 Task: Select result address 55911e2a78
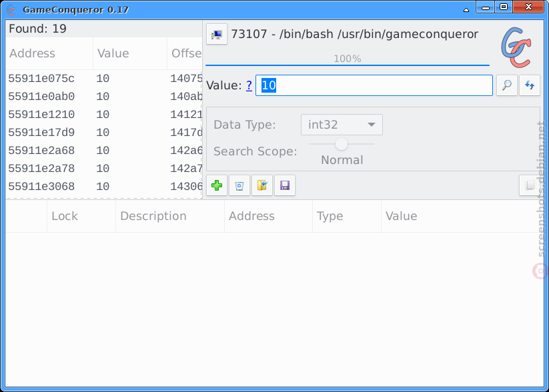[x=41, y=169]
